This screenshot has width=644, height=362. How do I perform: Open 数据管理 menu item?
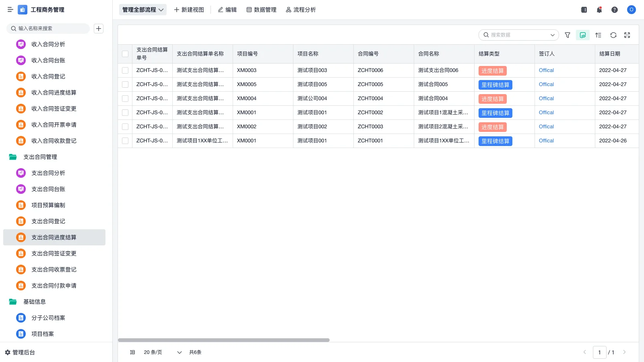pos(261,10)
